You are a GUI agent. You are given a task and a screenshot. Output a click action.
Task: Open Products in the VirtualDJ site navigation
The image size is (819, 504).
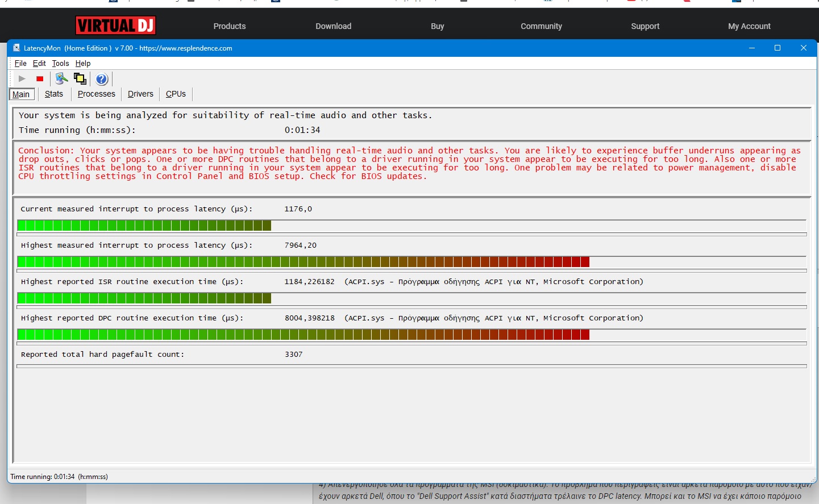pos(230,26)
